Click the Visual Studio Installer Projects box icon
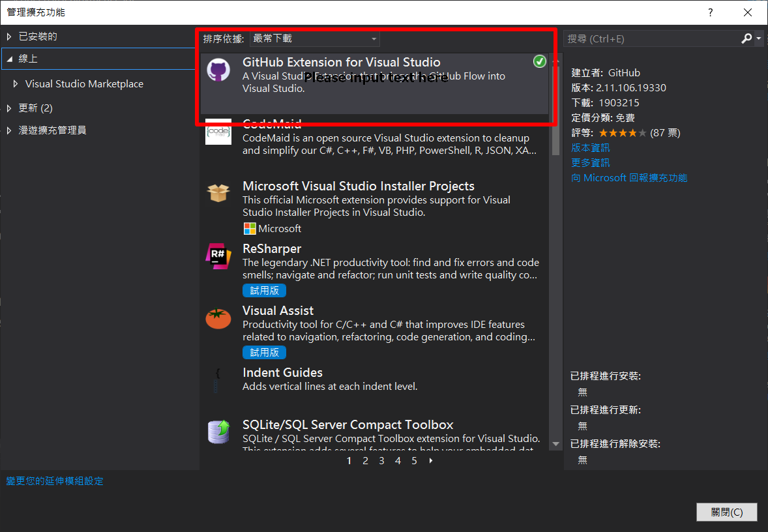Image resolution: width=768 pixels, height=532 pixels. coord(218,192)
